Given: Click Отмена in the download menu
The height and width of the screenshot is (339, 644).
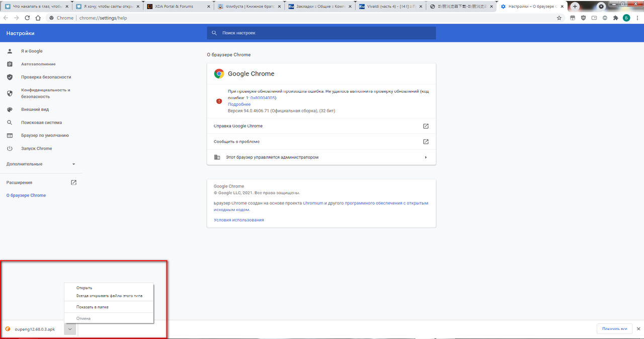Looking at the screenshot, I should [x=109, y=318].
